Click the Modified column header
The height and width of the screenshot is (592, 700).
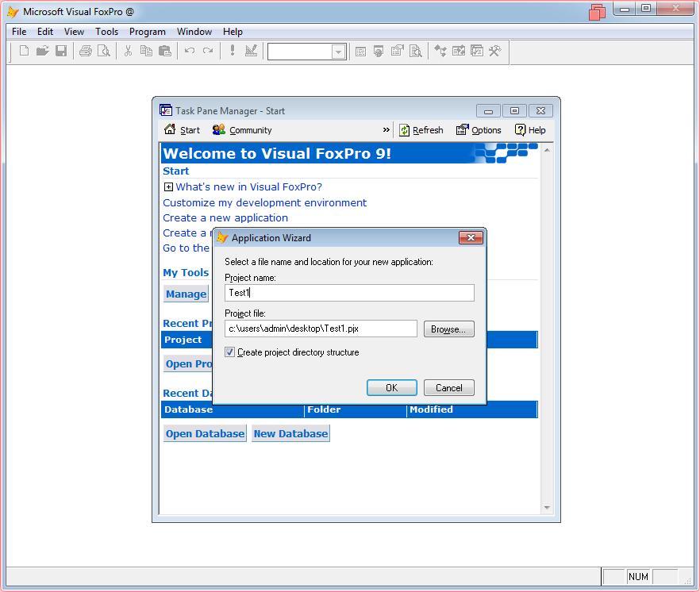coord(472,409)
